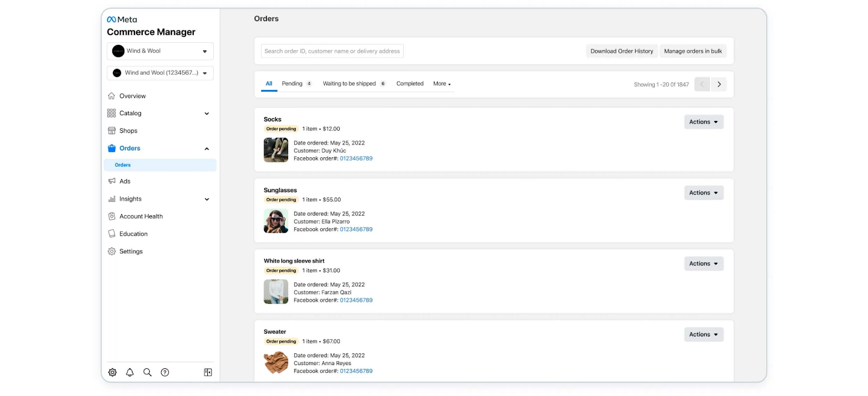Go to Shops in the sidebar
The width and height of the screenshot is (868, 396).
(x=128, y=131)
